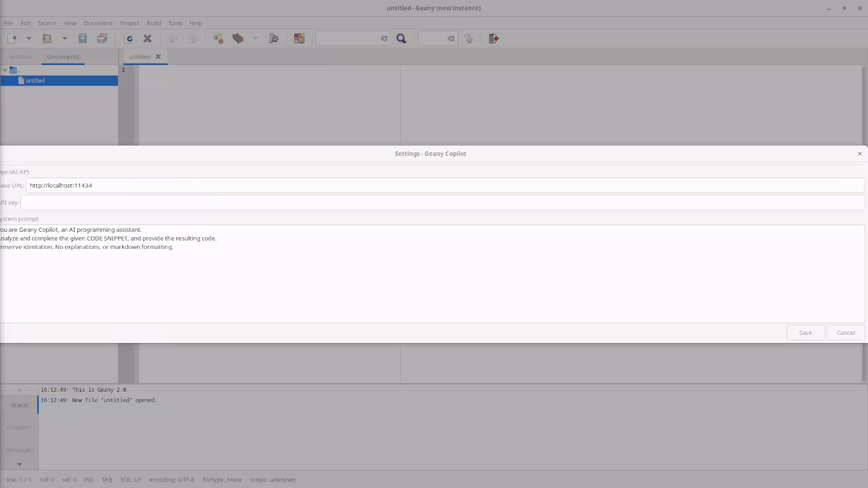
Task: Select the untitled file in the Documents list
Action: [x=35, y=80]
